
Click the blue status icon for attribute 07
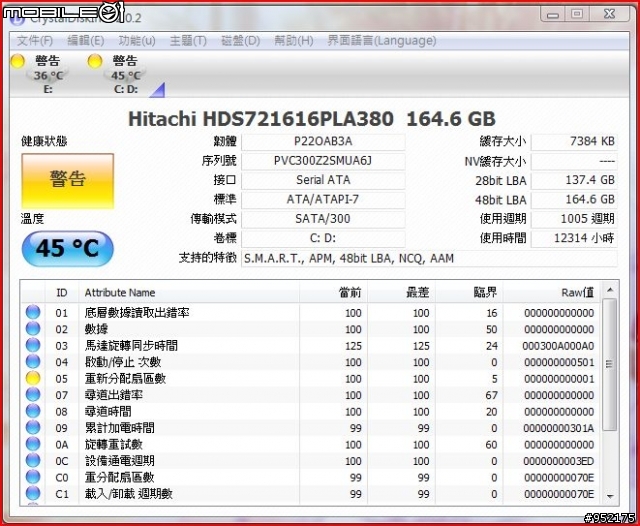point(33,395)
